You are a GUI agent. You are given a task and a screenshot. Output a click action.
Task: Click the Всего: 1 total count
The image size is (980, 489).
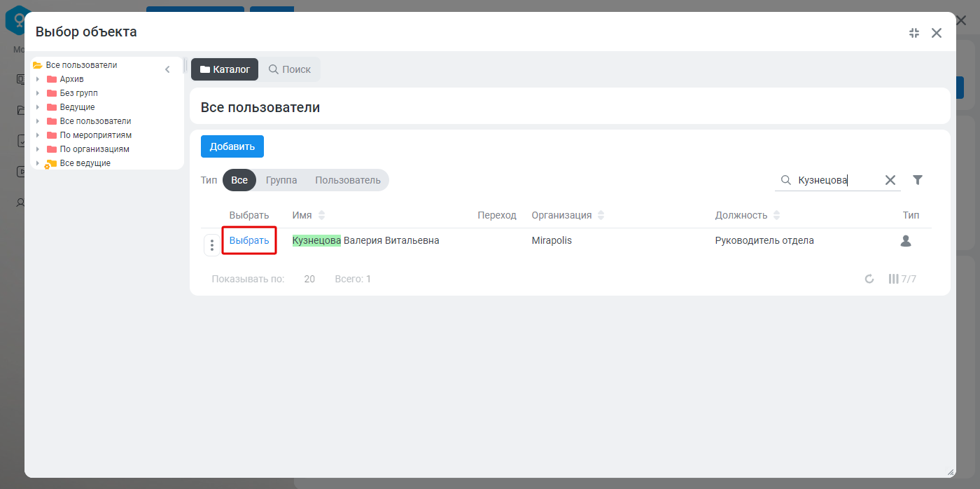click(x=353, y=279)
